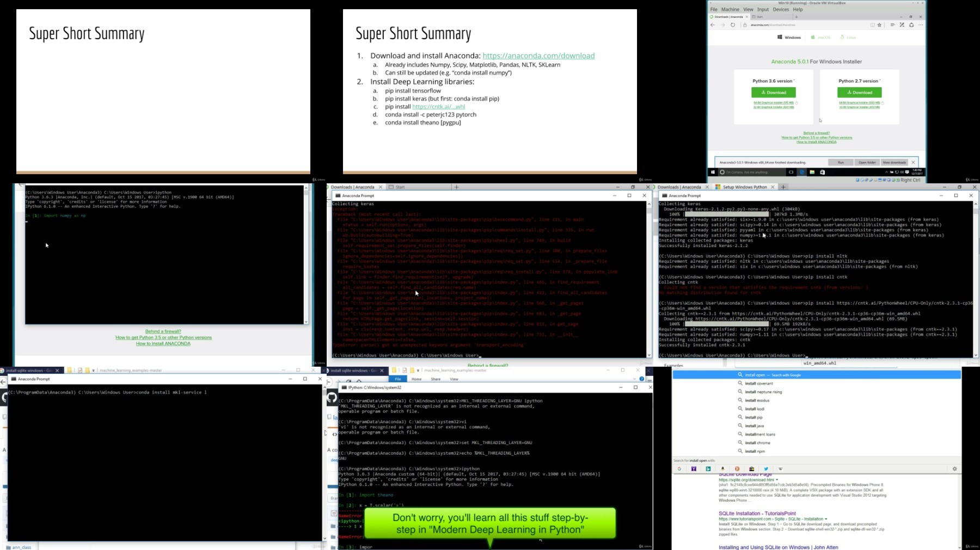Open the More actions menu in Edge

pos(921,24)
